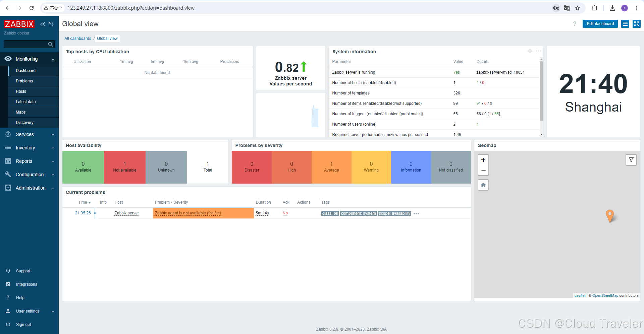Open System information widget gear settings

pyautogui.click(x=530, y=51)
